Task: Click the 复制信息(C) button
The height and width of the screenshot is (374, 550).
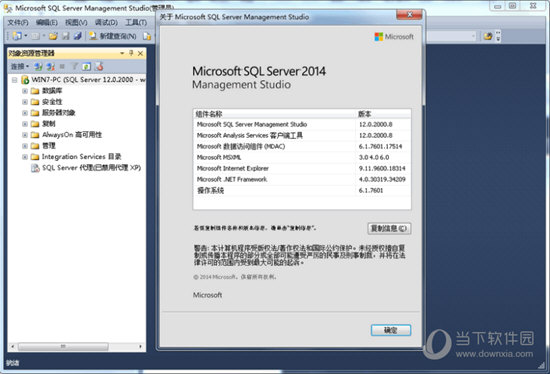Action: pos(389,228)
